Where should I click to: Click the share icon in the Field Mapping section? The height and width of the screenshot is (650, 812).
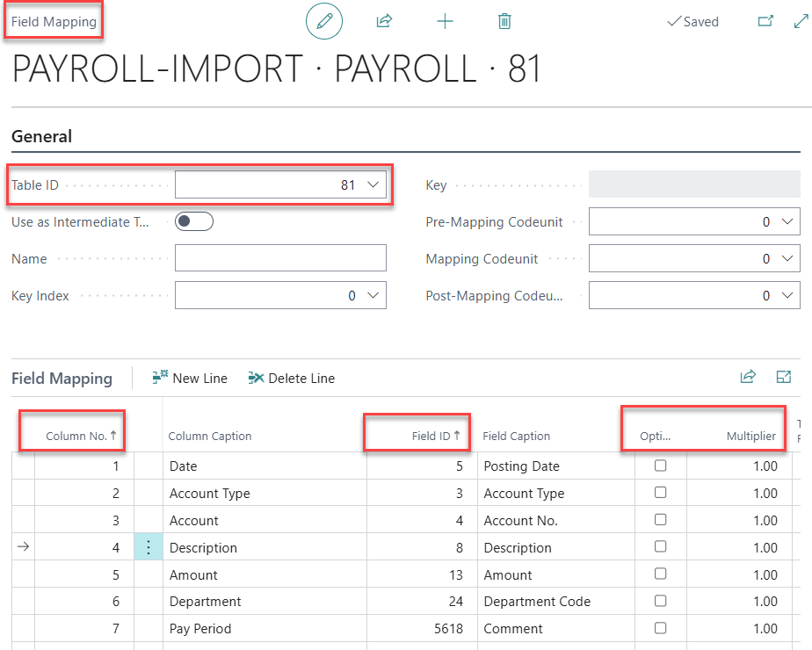[x=748, y=376]
